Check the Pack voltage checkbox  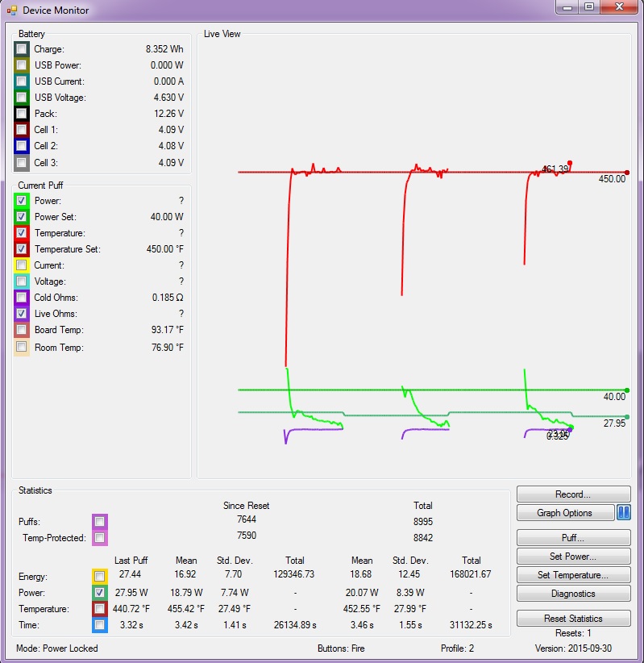pyautogui.click(x=21, y=113)
